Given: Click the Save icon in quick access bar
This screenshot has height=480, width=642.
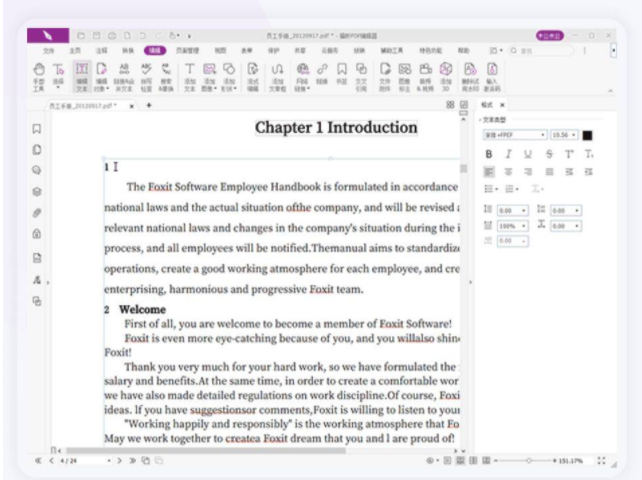Looking at the screenshot, I should (x=96, y=36).
